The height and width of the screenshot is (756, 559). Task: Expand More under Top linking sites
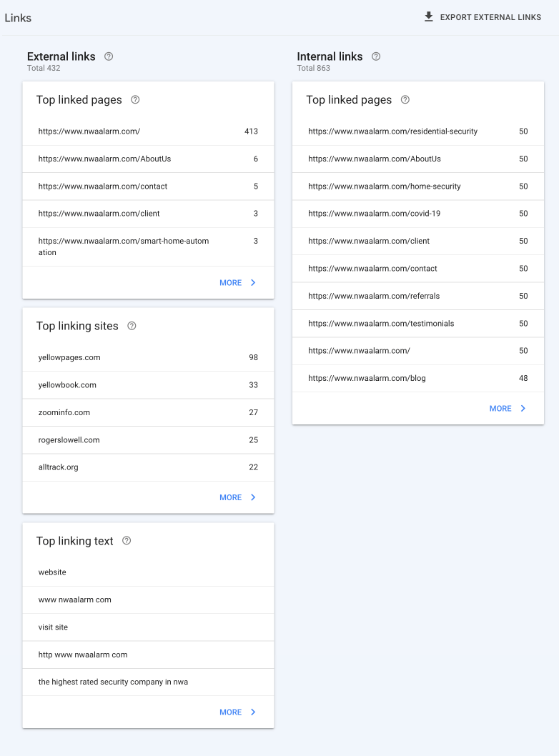[x=237, y=497]
